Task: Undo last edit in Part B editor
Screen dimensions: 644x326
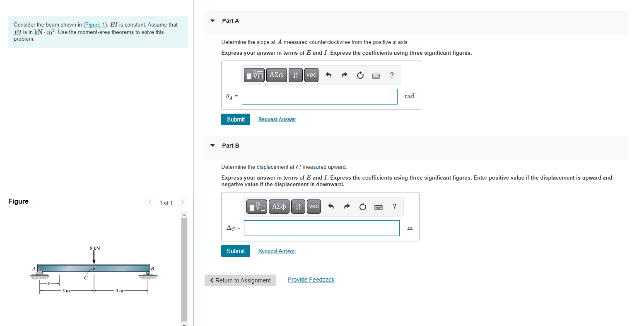Action: pyautogui.click(x=331, y=207)
